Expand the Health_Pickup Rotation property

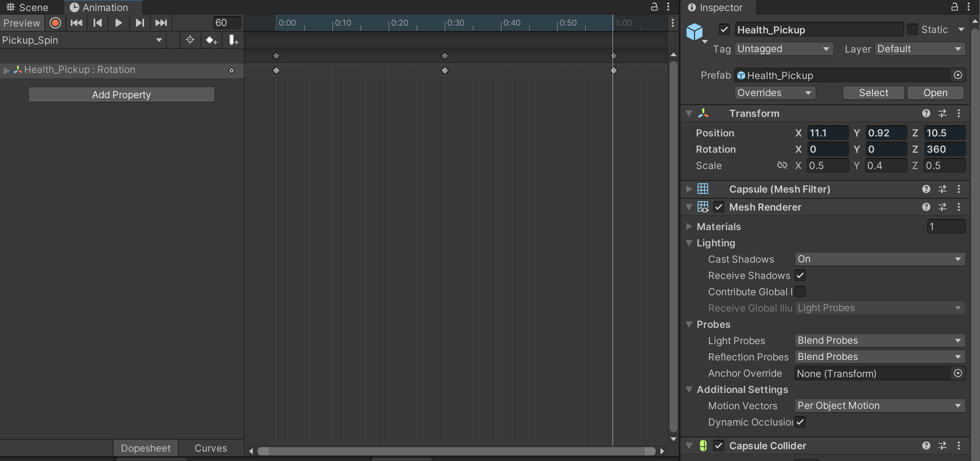(x=6, y=70)
